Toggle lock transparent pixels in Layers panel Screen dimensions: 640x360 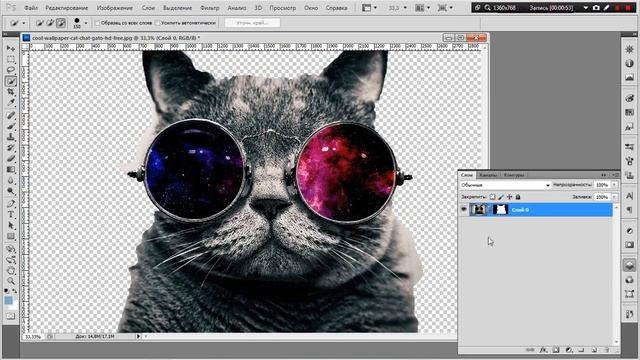pyautogui.click(x=492, y=197)
